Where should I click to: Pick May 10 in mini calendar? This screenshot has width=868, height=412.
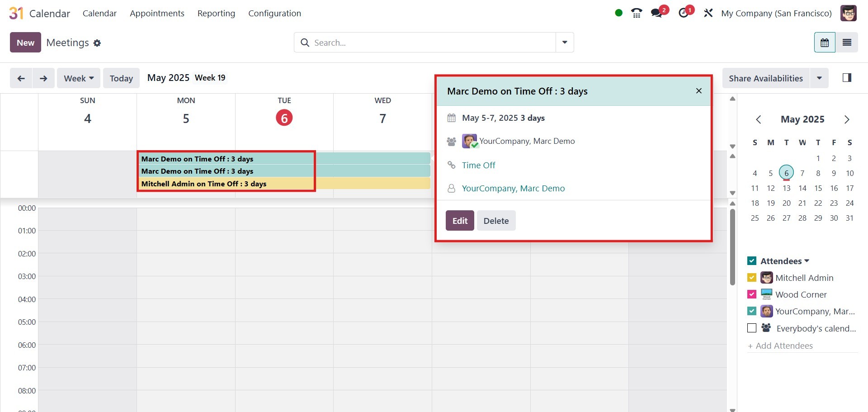[850, 173]
